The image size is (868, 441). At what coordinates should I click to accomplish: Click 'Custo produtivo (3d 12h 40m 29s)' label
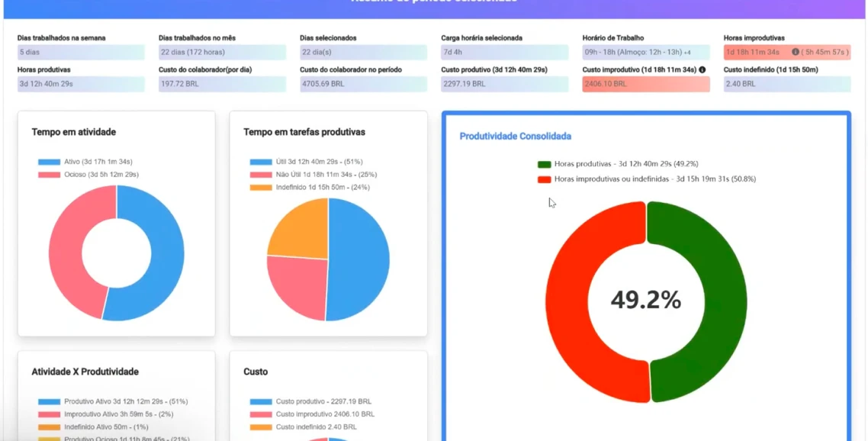pyautogui.click(x=494, y=69)
